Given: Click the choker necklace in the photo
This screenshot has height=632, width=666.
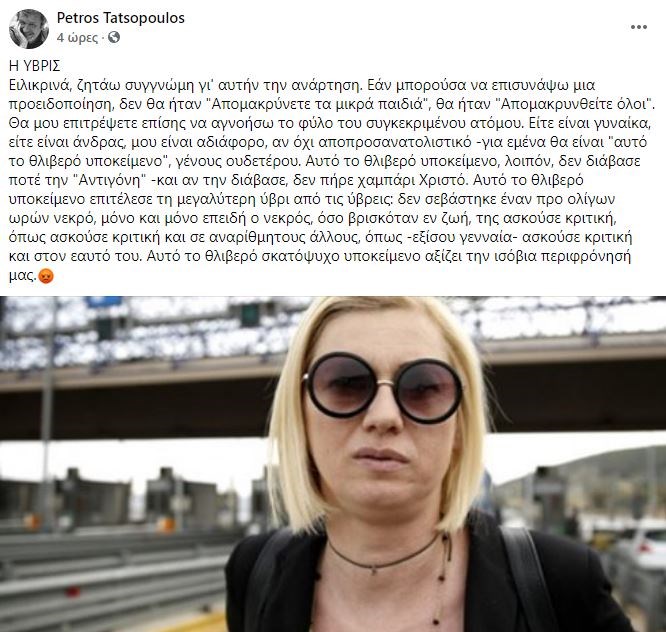Looking at the screenshot, I should tap(384, 554).
